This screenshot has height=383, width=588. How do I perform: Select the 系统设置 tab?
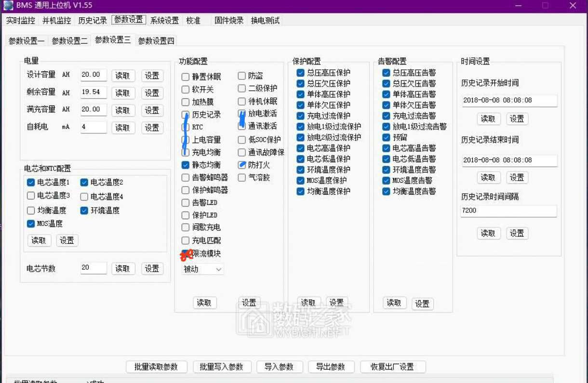tap(164, 20)
